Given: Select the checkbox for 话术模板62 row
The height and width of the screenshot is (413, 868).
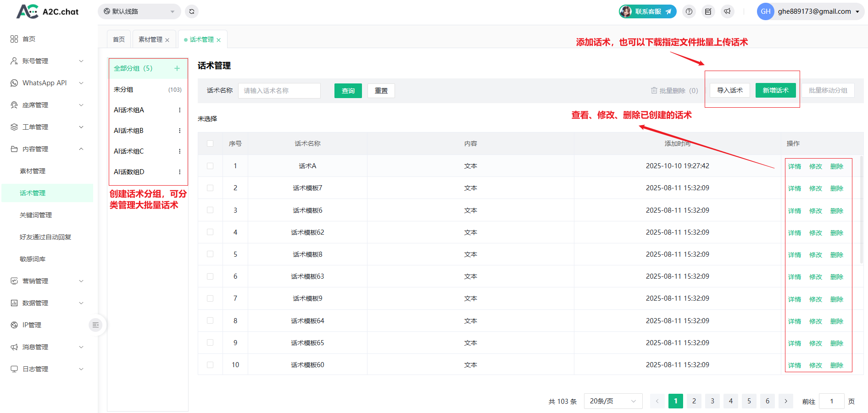Looking at the screenshot, I should tap(210, 232).
